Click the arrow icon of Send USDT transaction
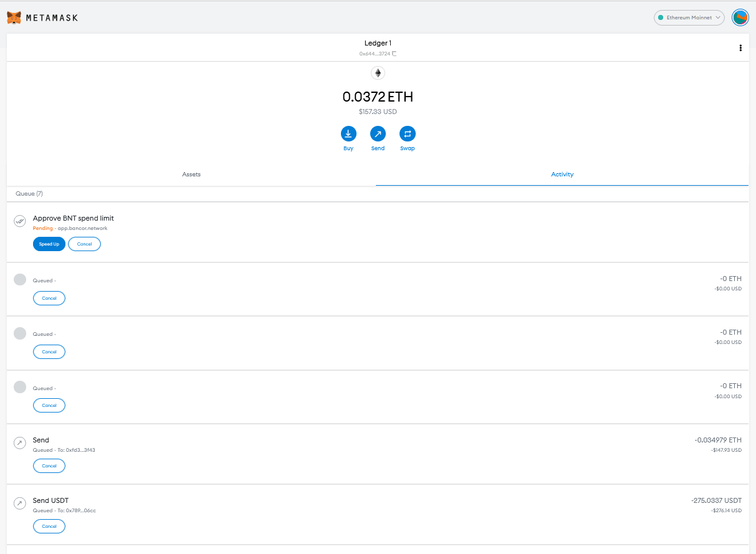Viewport: 756px width, 554px height. point(20,503)
